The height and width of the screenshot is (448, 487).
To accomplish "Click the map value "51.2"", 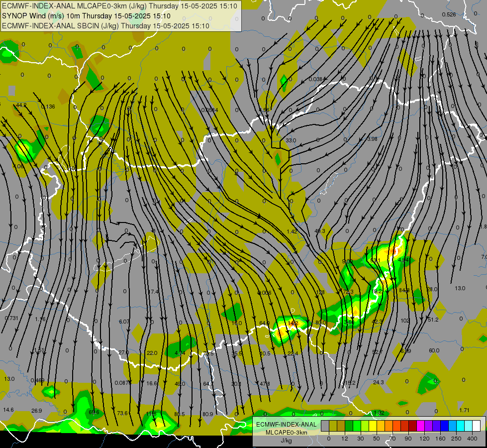I will point(433,320).
